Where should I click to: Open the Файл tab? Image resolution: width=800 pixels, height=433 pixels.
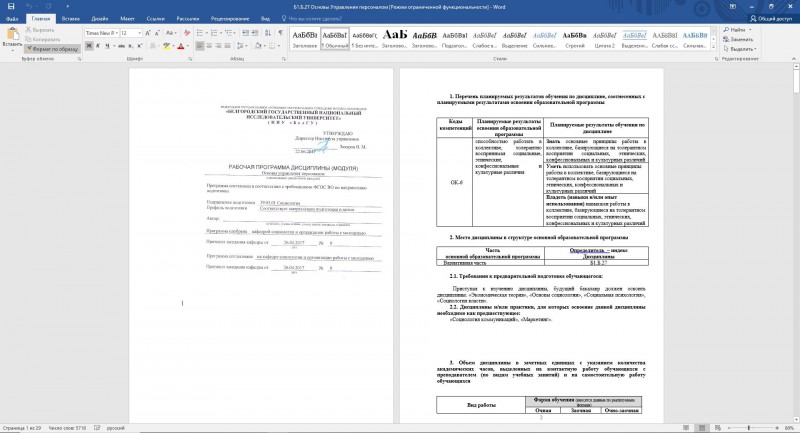click(12, 19)
